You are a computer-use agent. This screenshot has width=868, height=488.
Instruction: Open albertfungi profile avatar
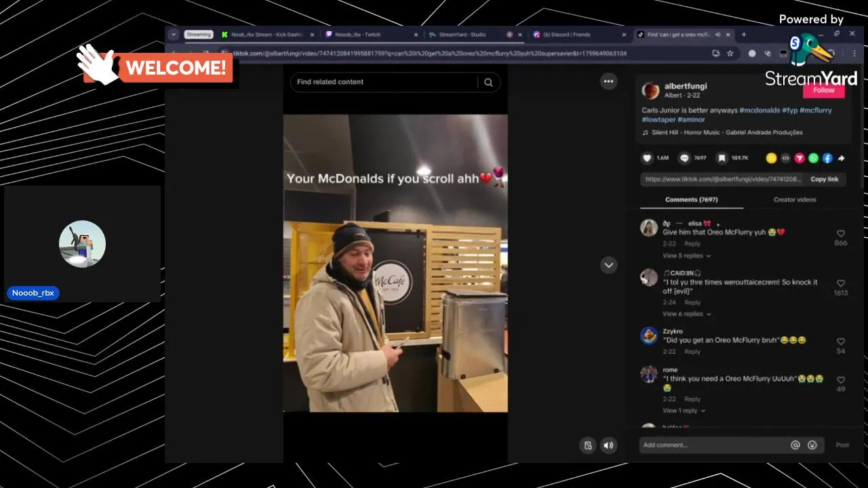pos(650,90)
